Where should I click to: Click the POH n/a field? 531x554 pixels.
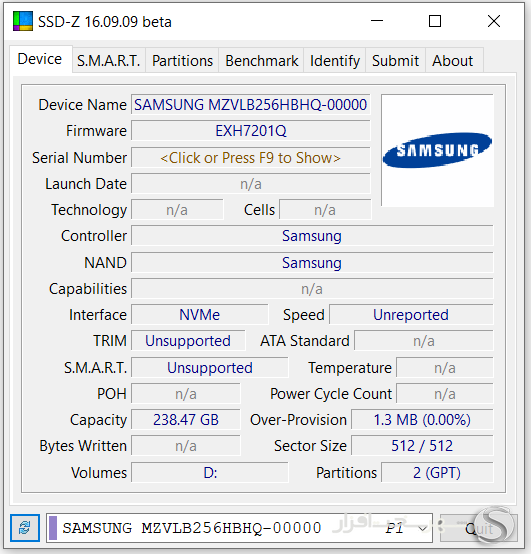pyautogui.click(x=186, y=394)
